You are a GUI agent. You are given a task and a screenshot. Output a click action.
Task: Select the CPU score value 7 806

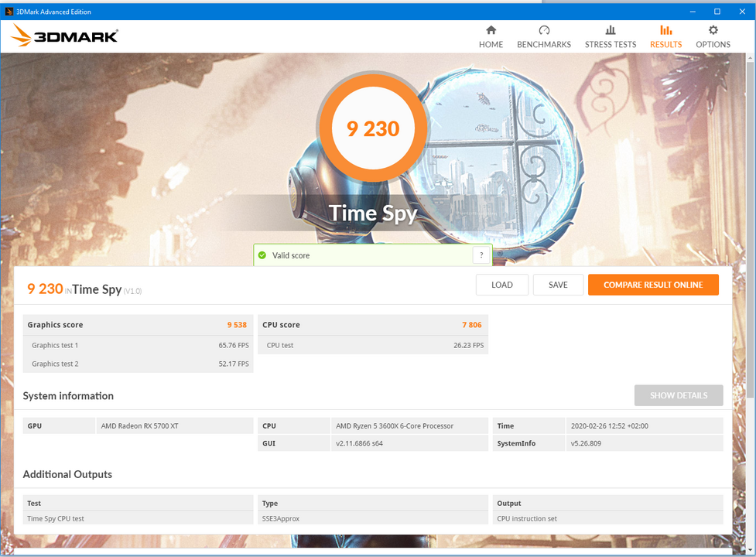[471, 325]
